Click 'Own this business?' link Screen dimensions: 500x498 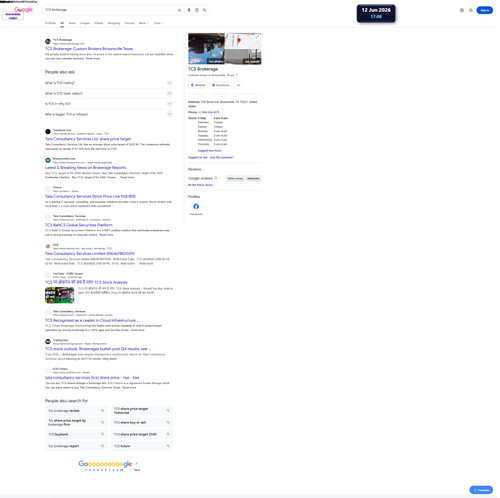pyautogui.click(x=222, y=157)
